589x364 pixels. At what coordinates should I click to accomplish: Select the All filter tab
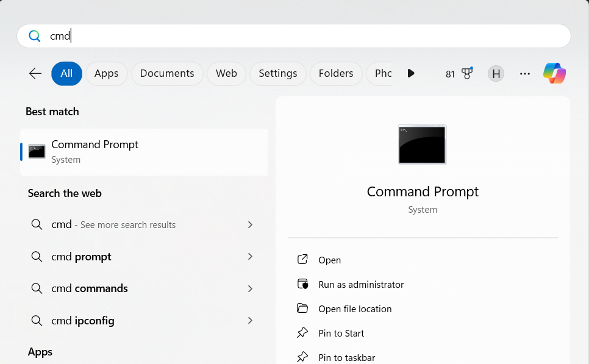coord(66,73)
